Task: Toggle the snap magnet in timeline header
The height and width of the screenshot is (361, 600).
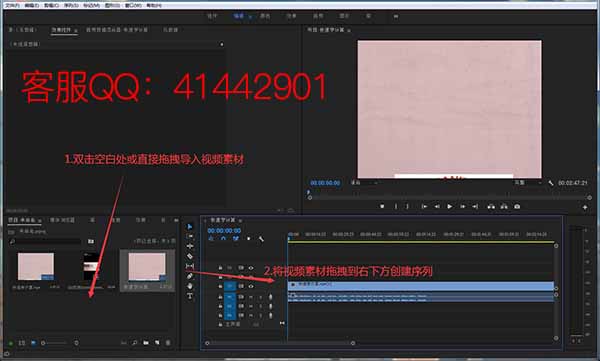Action: point(223,239)
